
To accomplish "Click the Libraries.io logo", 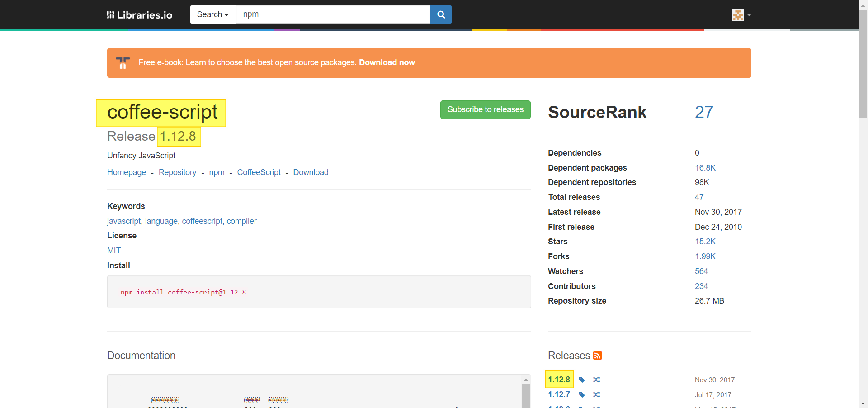I will pyautogui.click(x=139, y=14).
